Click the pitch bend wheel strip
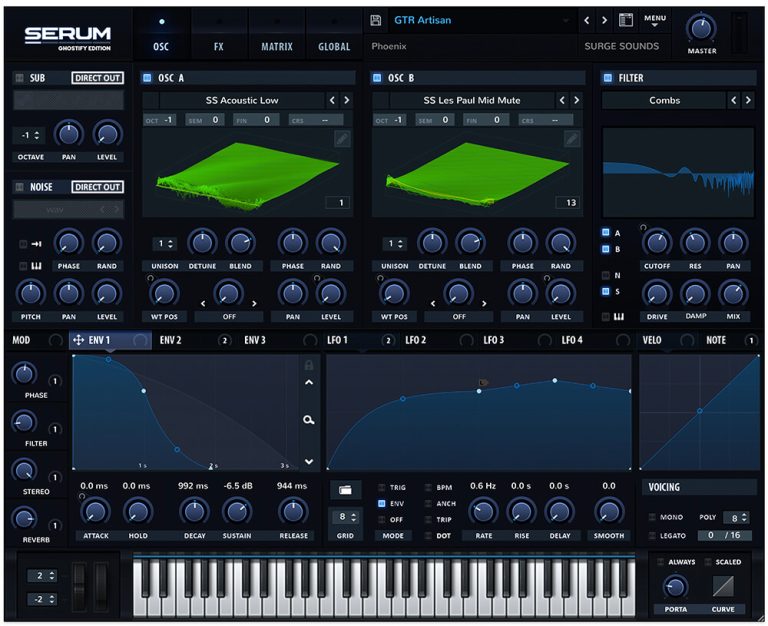The height and width of the screenshot is (626, 768). pos(78,584)
